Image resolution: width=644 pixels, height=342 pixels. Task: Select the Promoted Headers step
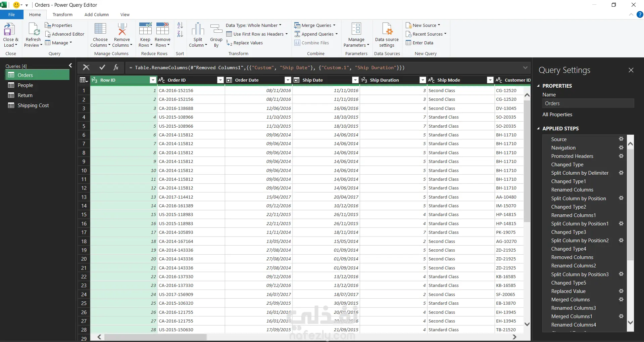click(572, 156)
